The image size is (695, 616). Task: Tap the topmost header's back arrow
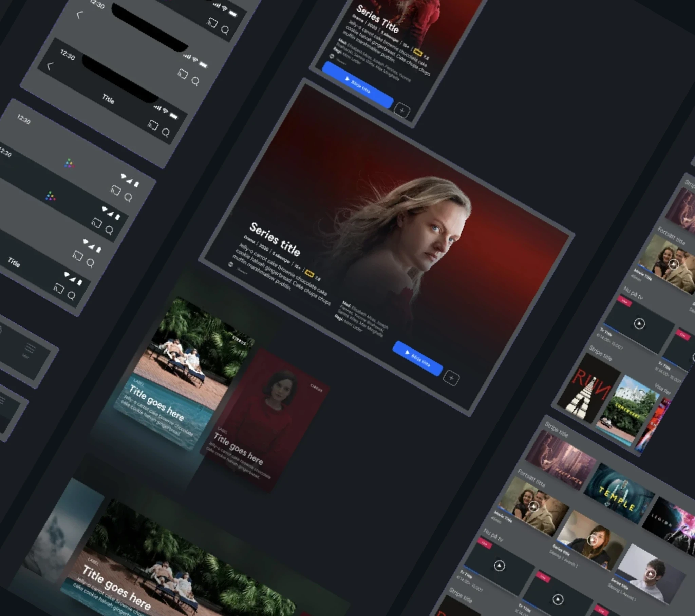coord(79,15)
